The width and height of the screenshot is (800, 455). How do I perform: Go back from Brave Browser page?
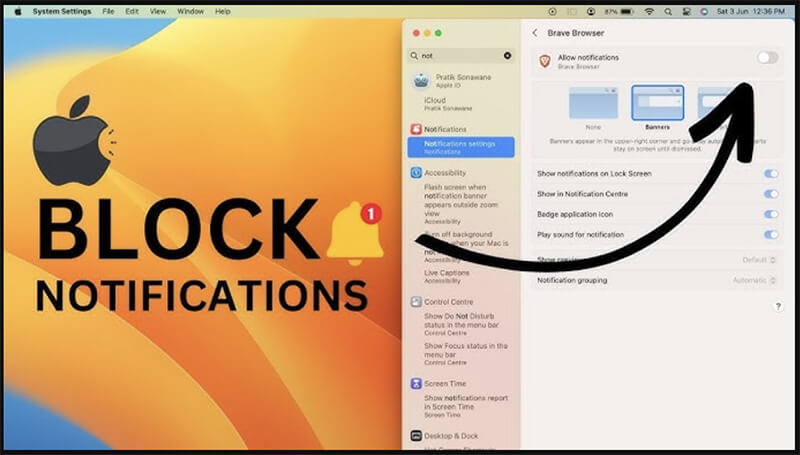[x=535, y=33]
